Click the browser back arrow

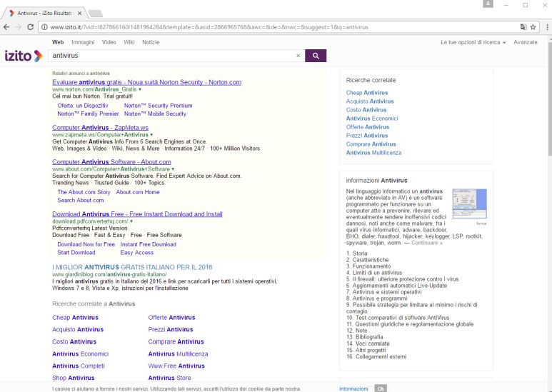click(6, 27)
